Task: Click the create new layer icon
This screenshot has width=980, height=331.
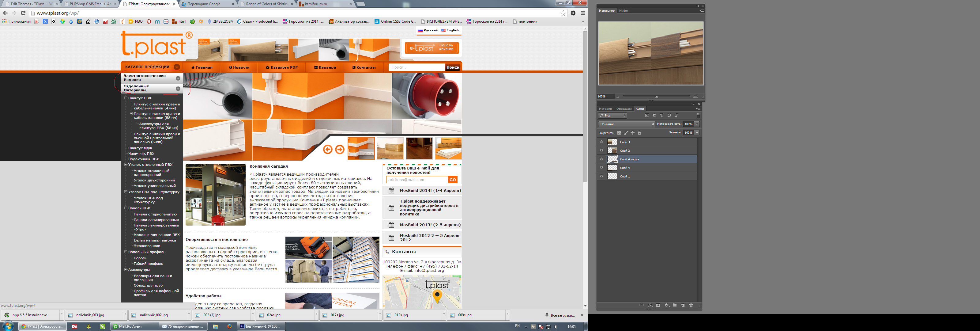Action: pos(683,305)
